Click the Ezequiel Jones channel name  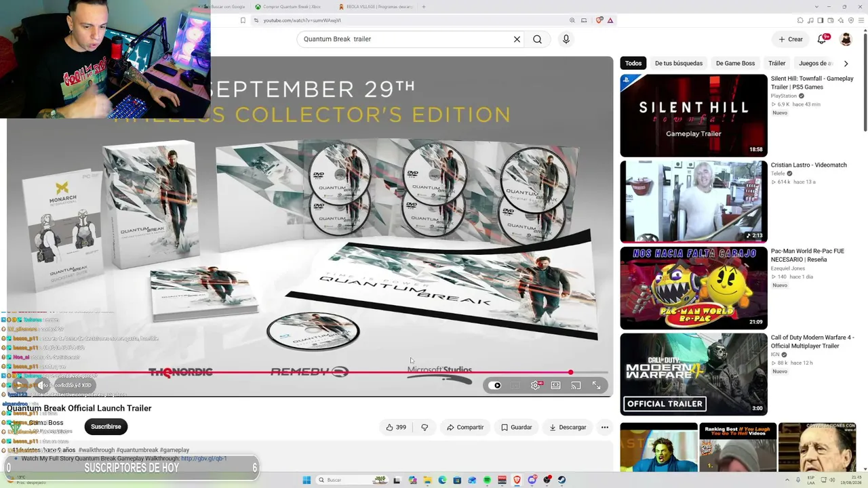787,268
